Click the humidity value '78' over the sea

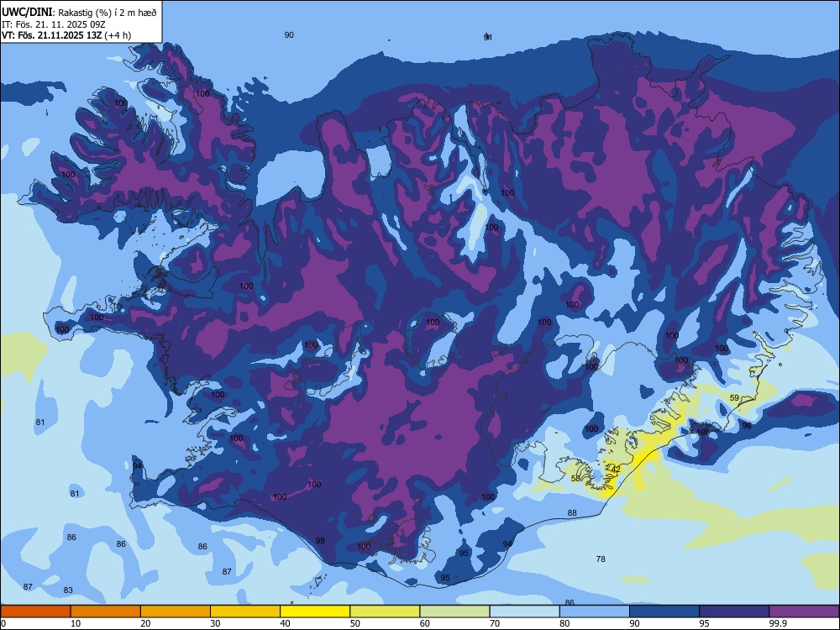tap(601, 559)
